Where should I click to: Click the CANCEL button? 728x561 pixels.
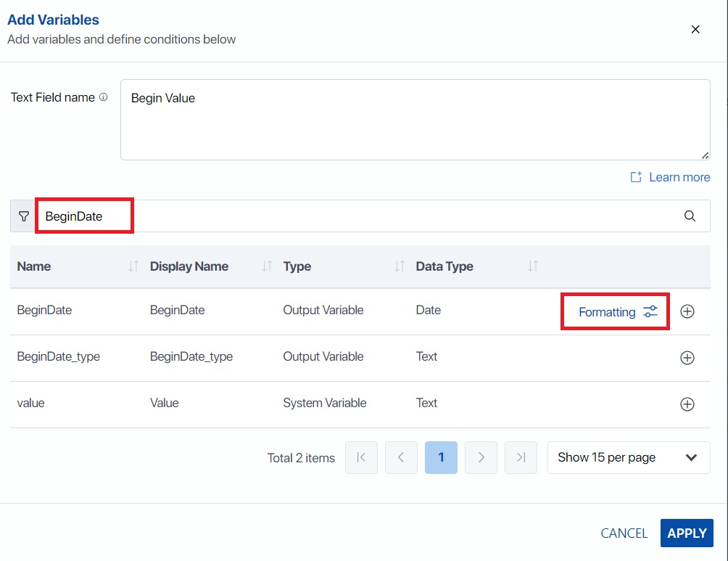(x=624, y=533)
